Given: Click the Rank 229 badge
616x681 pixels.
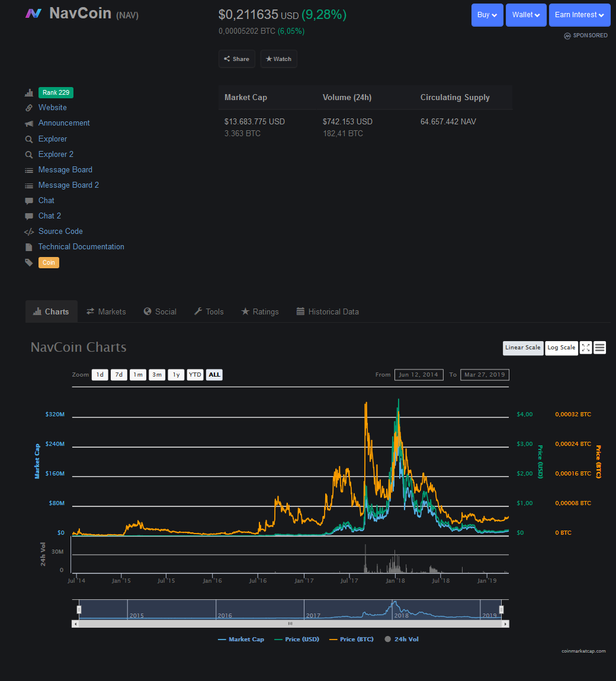Looking at the screenshot, I should click(x=56, y=92).
